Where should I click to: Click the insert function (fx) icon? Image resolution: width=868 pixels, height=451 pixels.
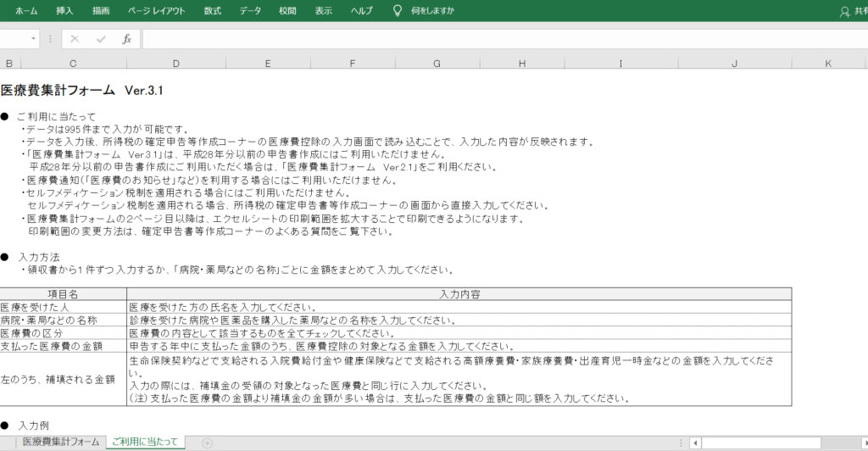[126, 39]
